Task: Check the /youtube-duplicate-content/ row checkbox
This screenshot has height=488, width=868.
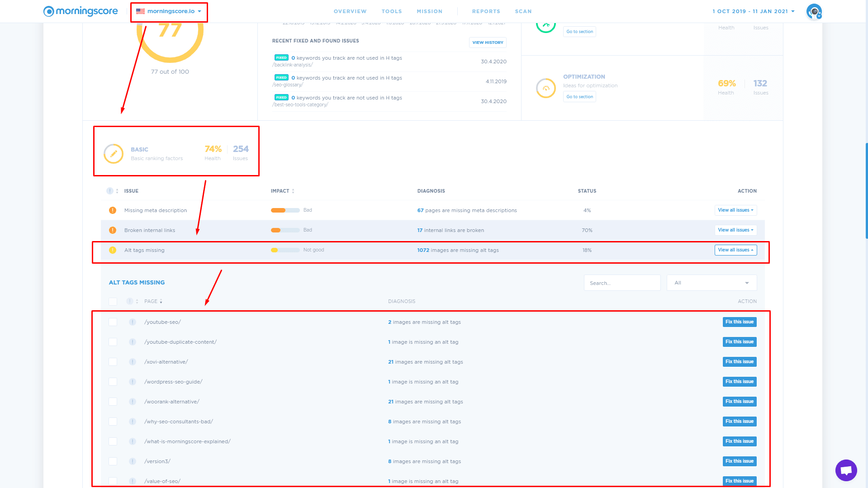Action: 113,342
